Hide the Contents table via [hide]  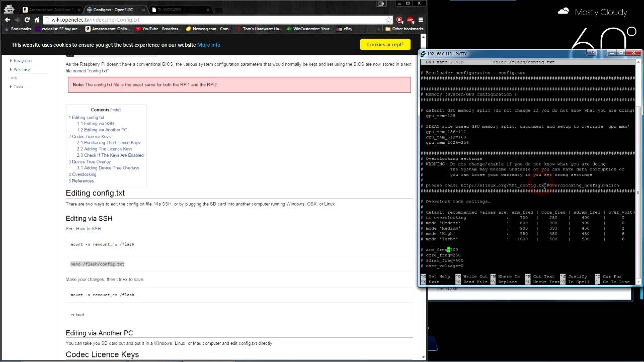click(x=116, y=110)
